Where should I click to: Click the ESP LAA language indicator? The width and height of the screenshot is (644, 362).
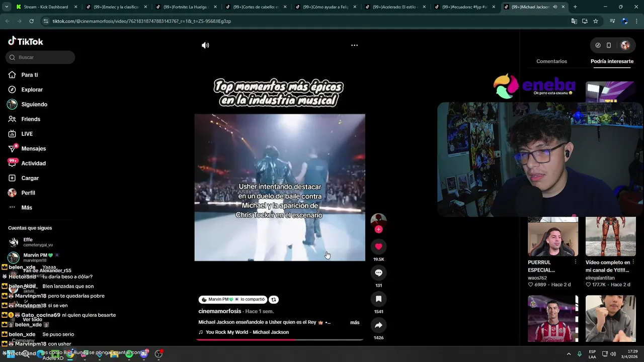(592, 354)
